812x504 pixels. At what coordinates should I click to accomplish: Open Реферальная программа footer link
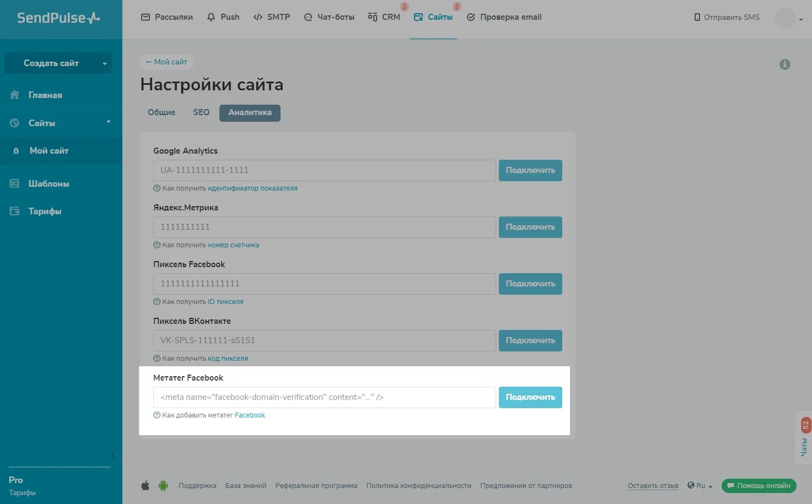pos(316,486)
